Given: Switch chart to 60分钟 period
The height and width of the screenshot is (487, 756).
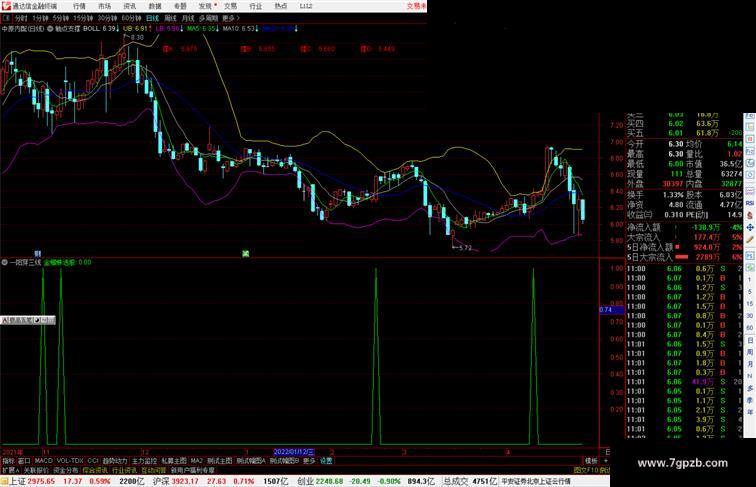Looking at the screenshot, I should [131, 18].
